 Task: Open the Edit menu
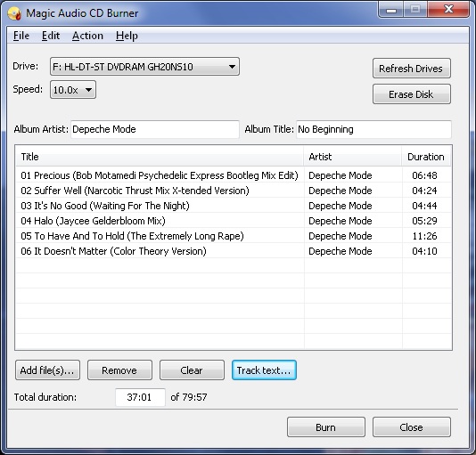pyautogui.click(x=51, y=36)
